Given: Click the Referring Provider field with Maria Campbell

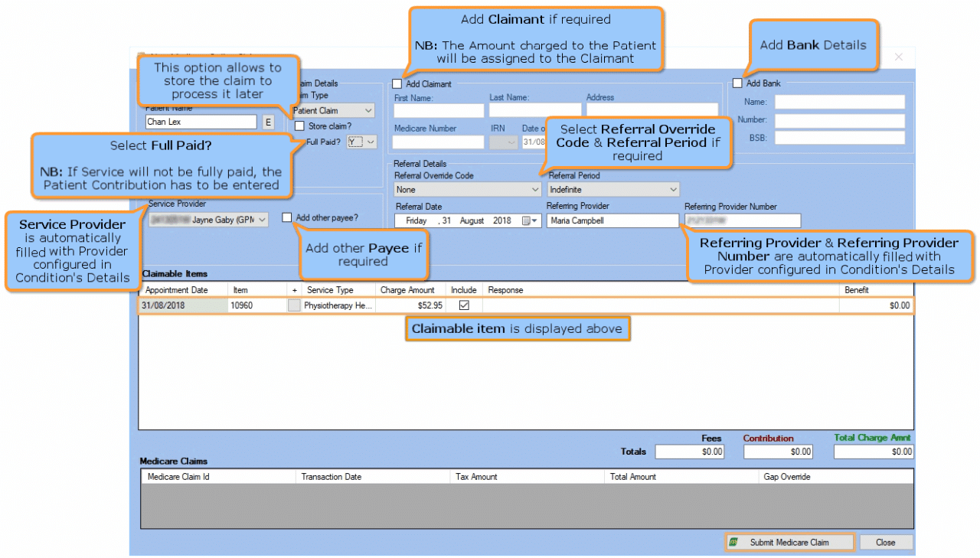Looking at the screenshot, I should 612,220.
